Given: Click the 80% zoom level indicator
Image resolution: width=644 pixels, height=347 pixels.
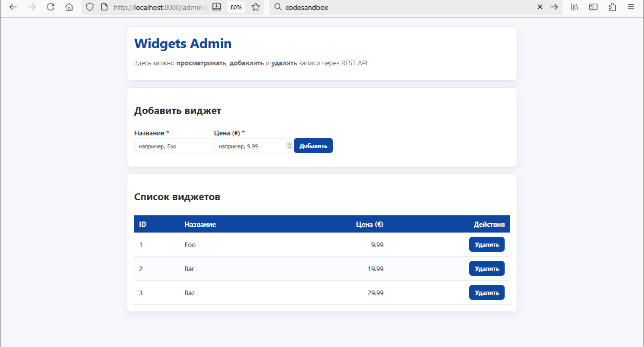Looking at the screenshot, I should (x=236, y=7).
